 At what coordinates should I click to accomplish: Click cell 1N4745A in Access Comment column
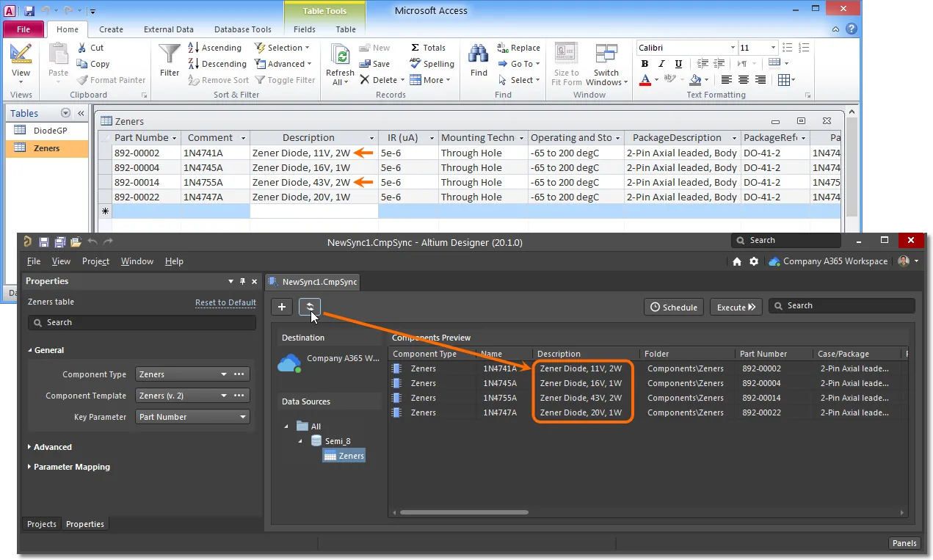pos(215,167)
